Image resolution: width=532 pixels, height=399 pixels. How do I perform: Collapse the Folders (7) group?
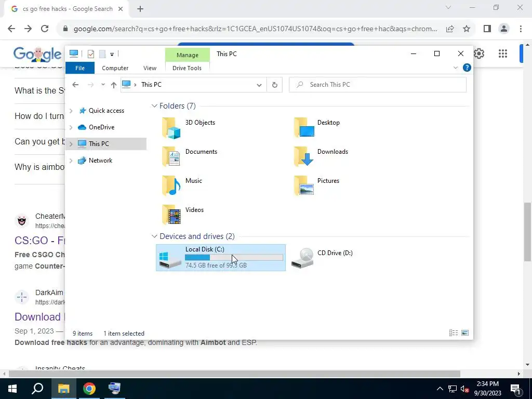point(154,106)
